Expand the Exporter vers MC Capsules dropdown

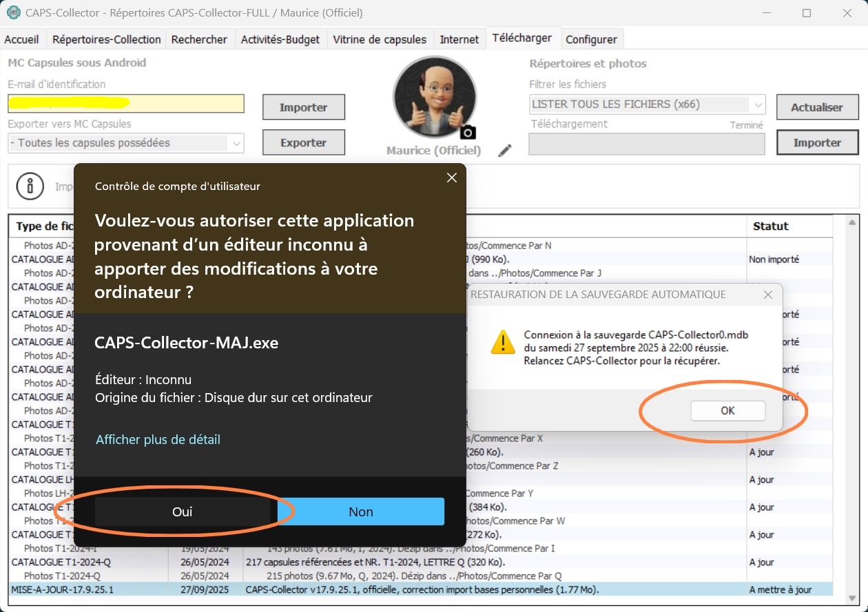click(x=236, y=143)
